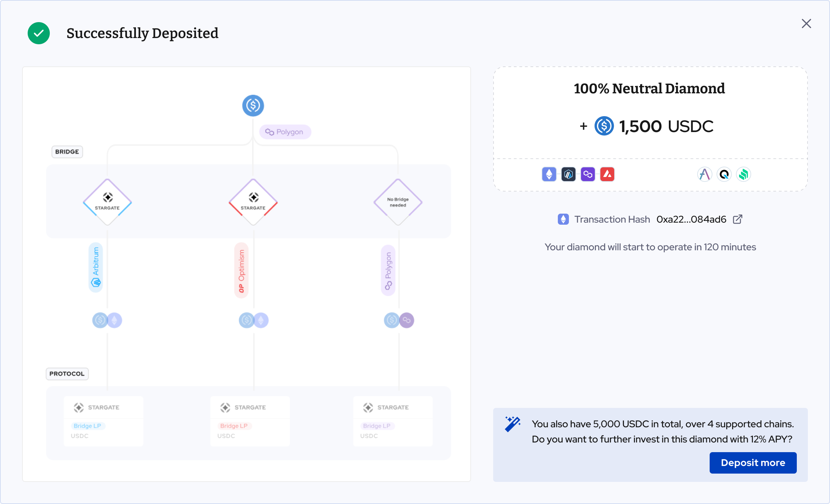This screenshot has height=504, width=830.
Task: Click the vertical Optimism chain label
Action: click(x=241, y=270)
